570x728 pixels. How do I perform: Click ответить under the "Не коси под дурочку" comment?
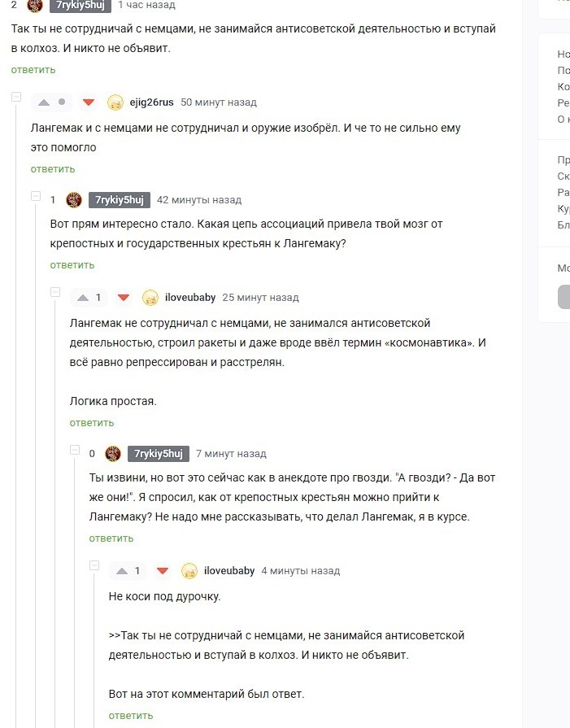pyautogui.click(x=131, y=716)
